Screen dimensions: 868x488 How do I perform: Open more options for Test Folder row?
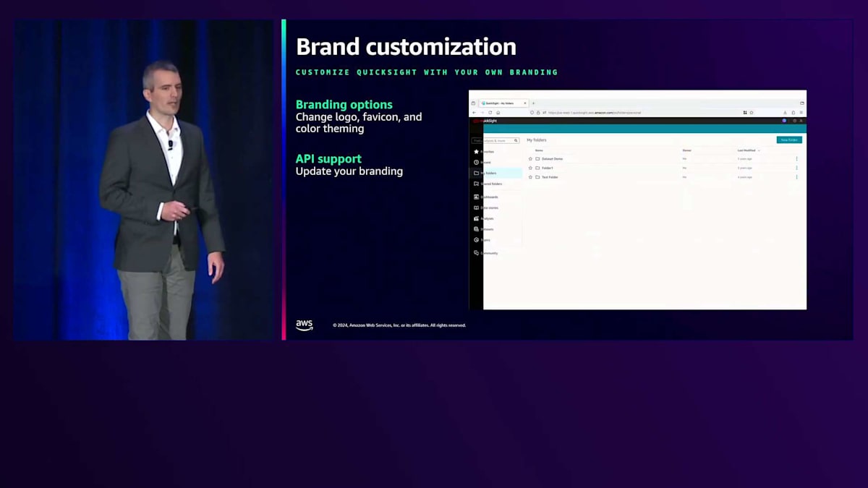coord(796,177)
